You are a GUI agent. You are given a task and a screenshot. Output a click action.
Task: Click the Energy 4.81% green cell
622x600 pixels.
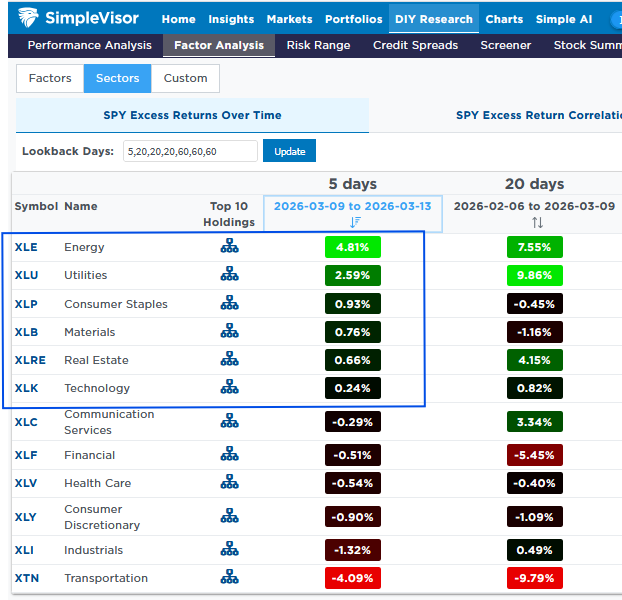click(354, 248)
